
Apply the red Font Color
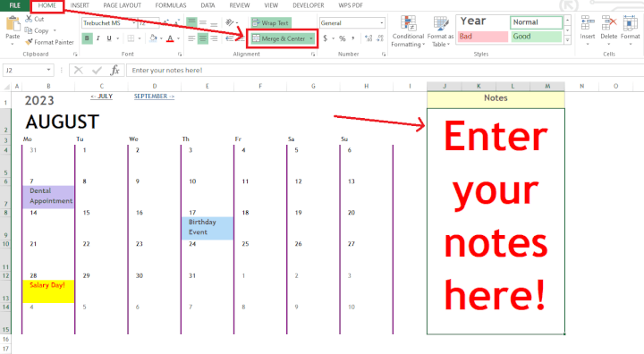170,38
